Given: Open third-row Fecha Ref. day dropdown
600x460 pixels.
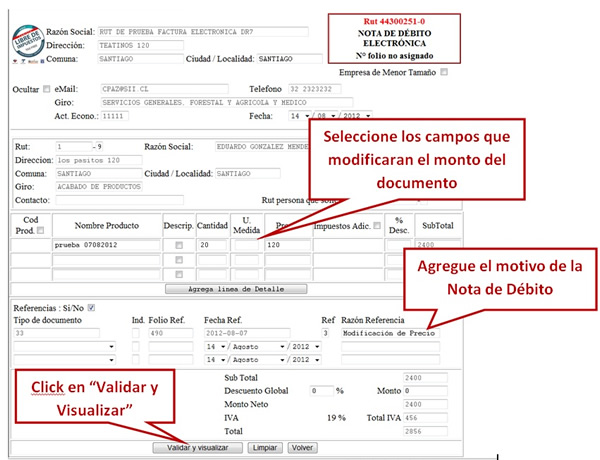Looking at the screenshot, I should click(x=216, y=360).
